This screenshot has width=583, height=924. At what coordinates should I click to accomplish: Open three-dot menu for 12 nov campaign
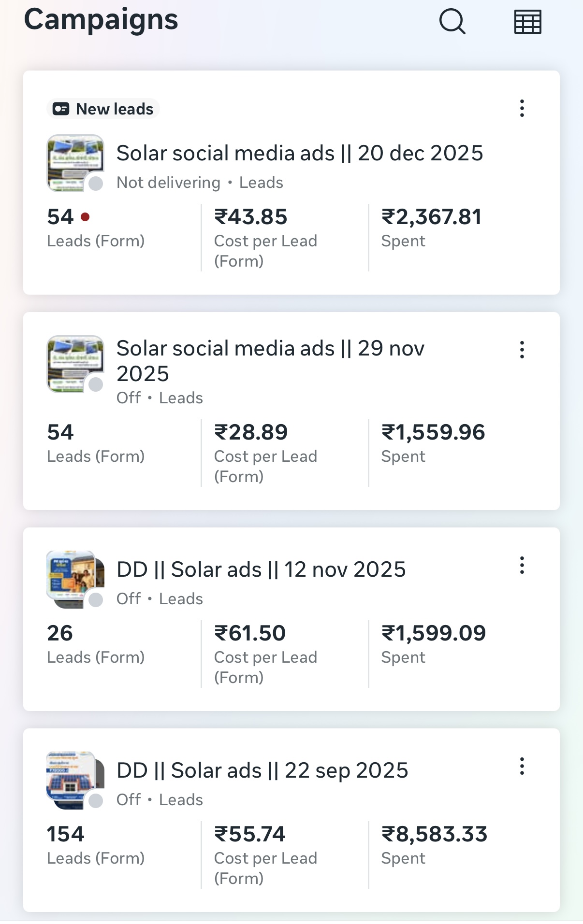[x=522, y=565]
